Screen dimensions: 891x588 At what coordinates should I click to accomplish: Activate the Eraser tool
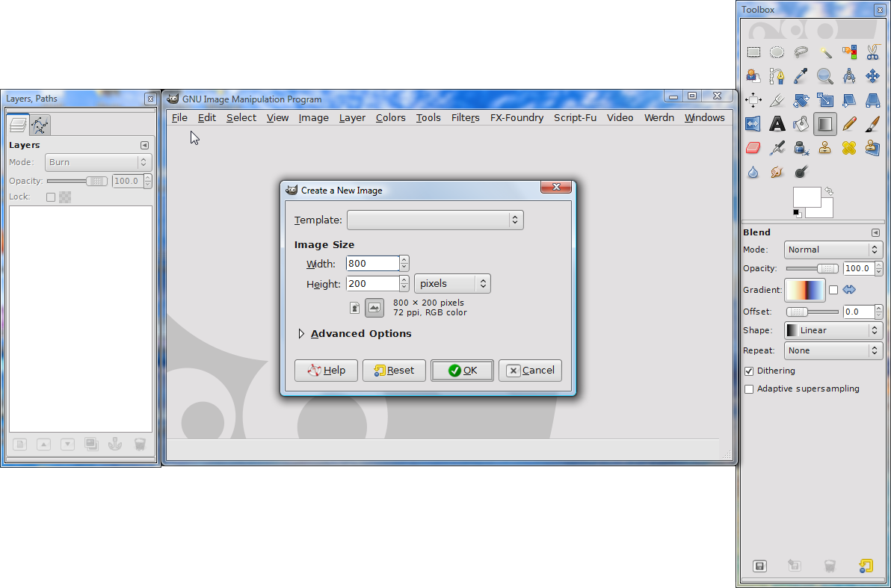(753, 147)
